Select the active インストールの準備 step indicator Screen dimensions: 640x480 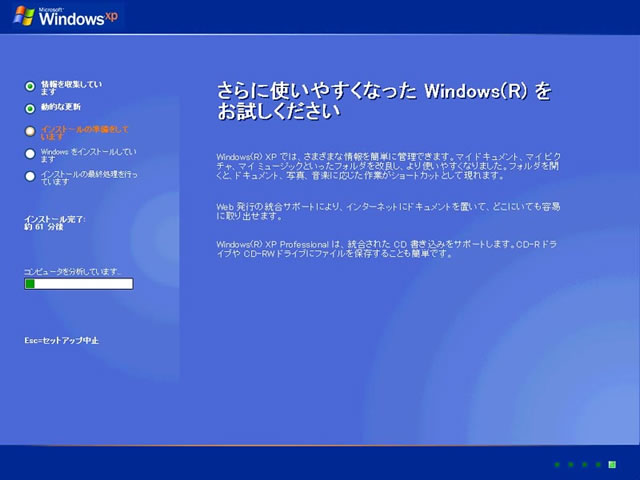click(x=30, y=130)
